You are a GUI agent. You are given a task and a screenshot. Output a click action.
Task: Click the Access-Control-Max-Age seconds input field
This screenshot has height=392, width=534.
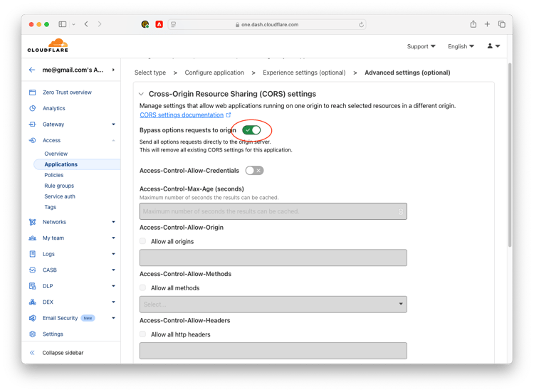(x=273, y=211)
